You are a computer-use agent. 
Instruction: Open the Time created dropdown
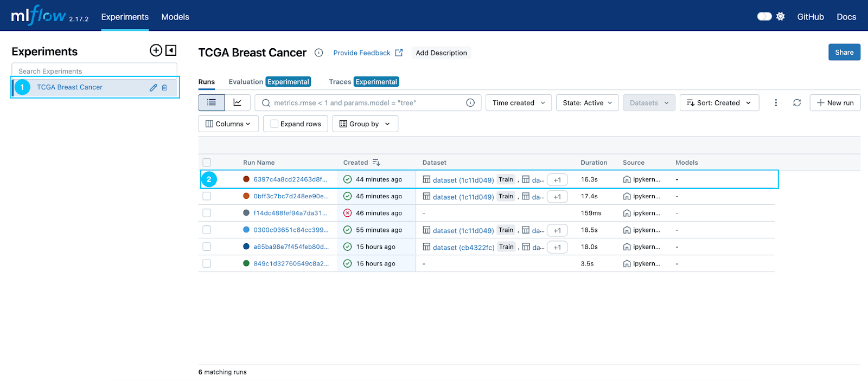pos(518,103)
